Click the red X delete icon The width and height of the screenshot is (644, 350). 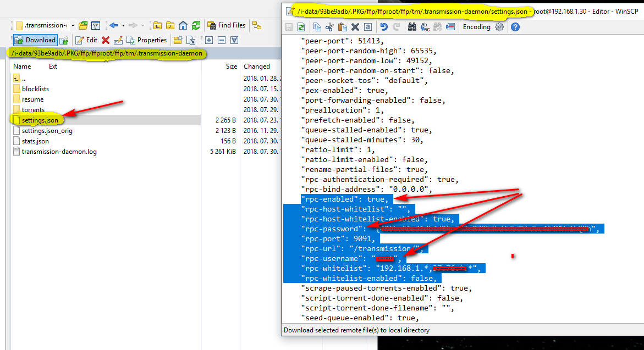tap(106, 40)
